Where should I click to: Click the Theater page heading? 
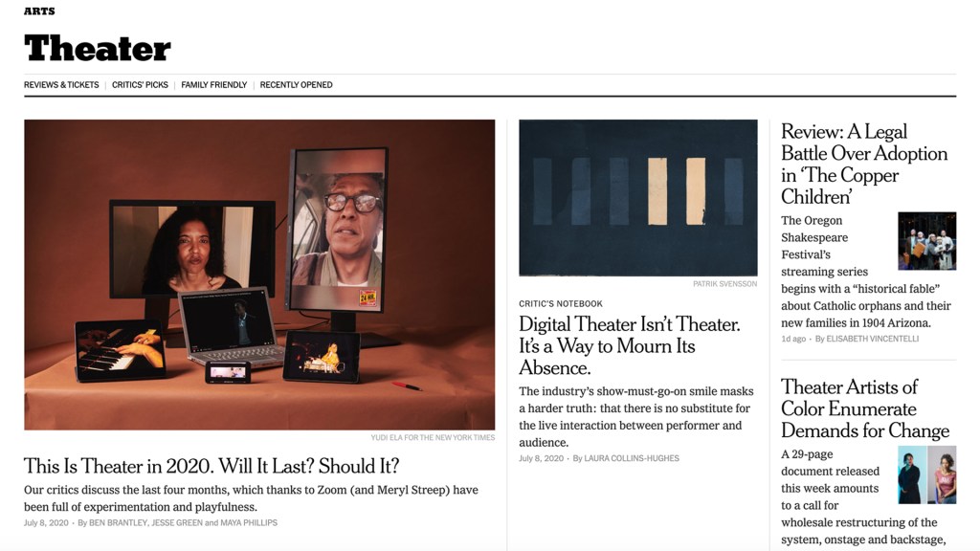97,48
